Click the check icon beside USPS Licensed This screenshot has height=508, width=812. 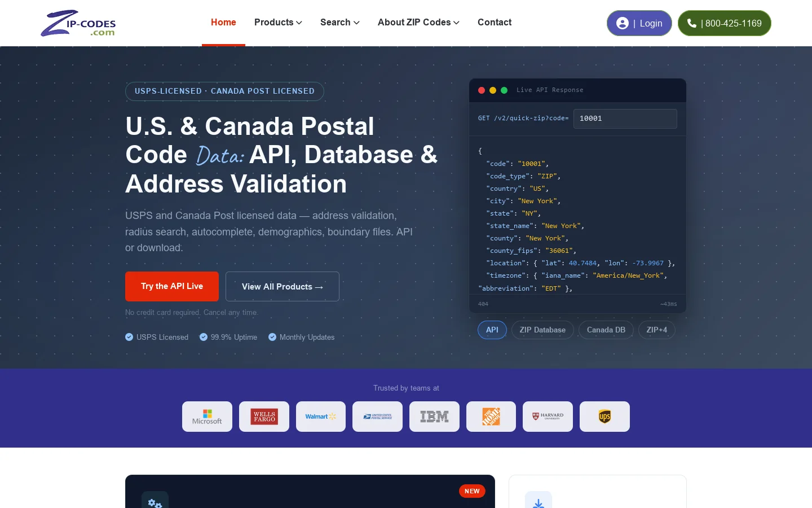129,337
